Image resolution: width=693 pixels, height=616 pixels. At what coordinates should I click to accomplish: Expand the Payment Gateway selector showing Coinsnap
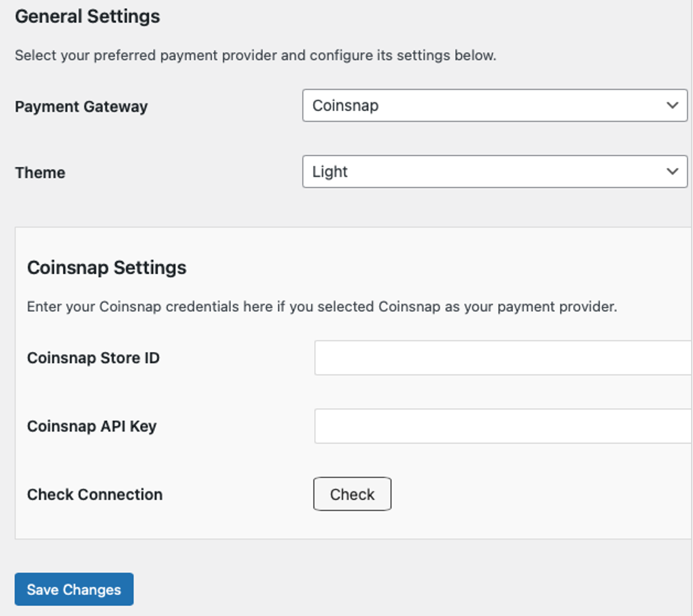(x=495, y=105)
